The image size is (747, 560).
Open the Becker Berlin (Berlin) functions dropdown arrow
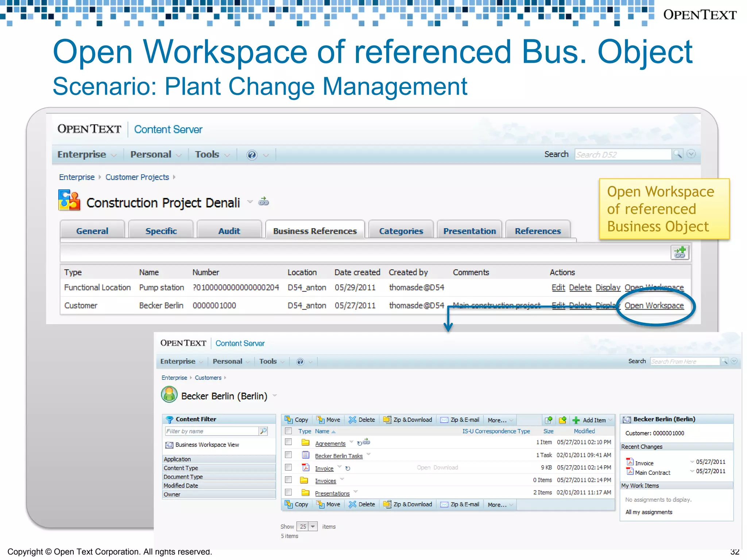(x=275, y=396)
